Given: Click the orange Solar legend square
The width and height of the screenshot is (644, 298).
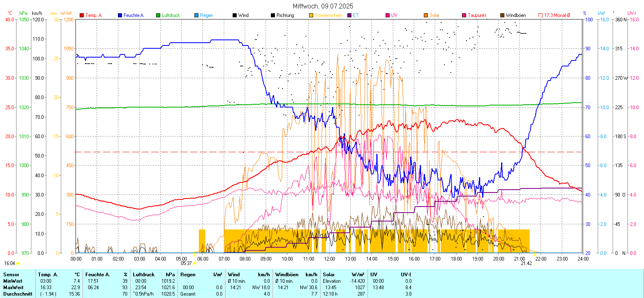Looking at the screenshot, I should click(x=426, y=15).
